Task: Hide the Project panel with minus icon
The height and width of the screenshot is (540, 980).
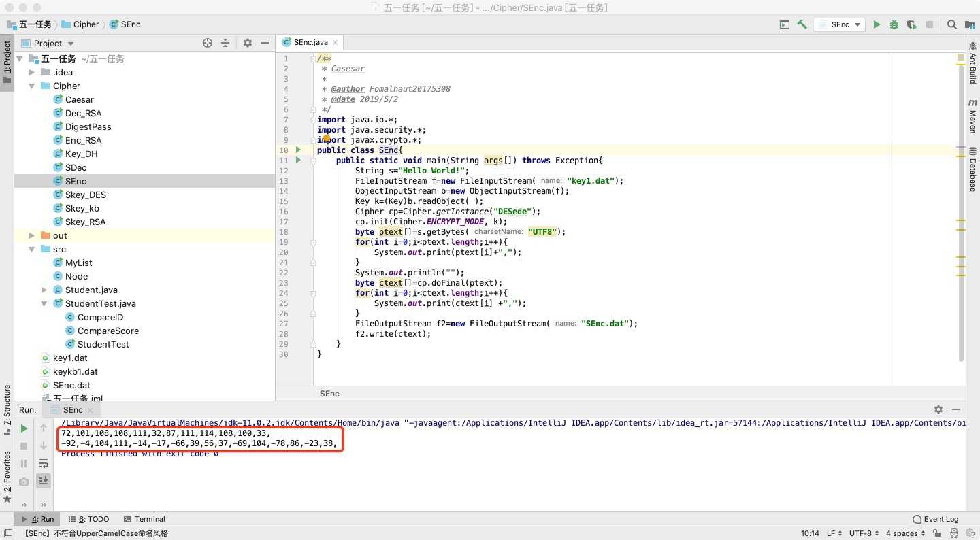Action: point(265,43)
